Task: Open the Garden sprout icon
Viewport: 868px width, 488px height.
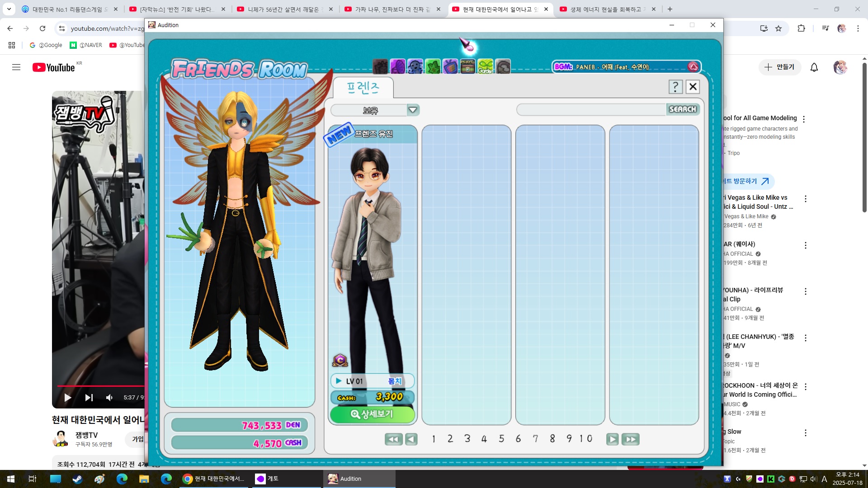Action: coord(486,67)
